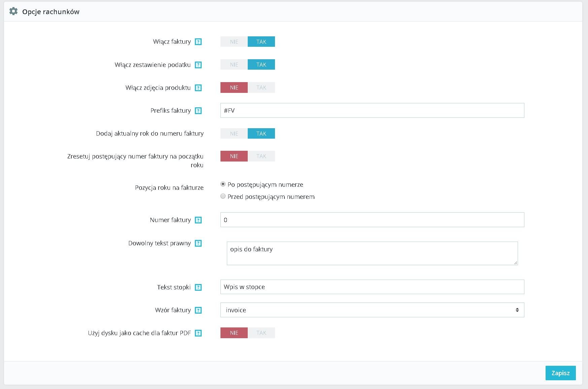Click the Zapisz button

pos(560,373)
